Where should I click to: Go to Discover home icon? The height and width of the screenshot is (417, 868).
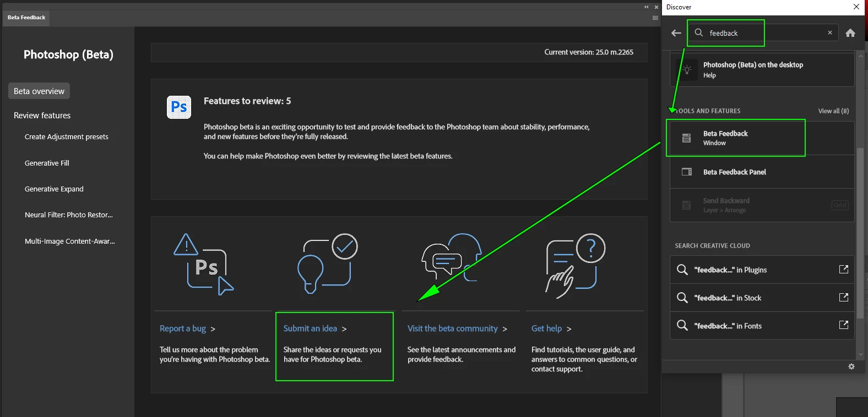tap(850, 33)
